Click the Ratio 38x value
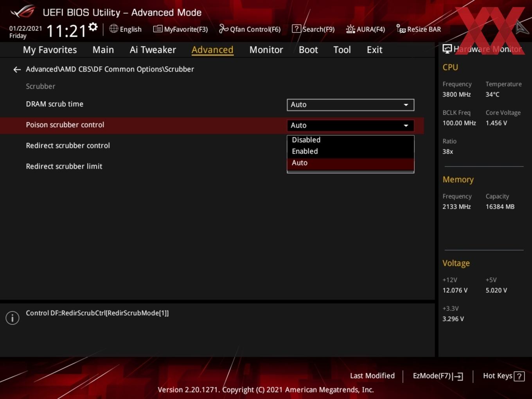The width and height of the screenshot is (532, 399). coord(448,152)
